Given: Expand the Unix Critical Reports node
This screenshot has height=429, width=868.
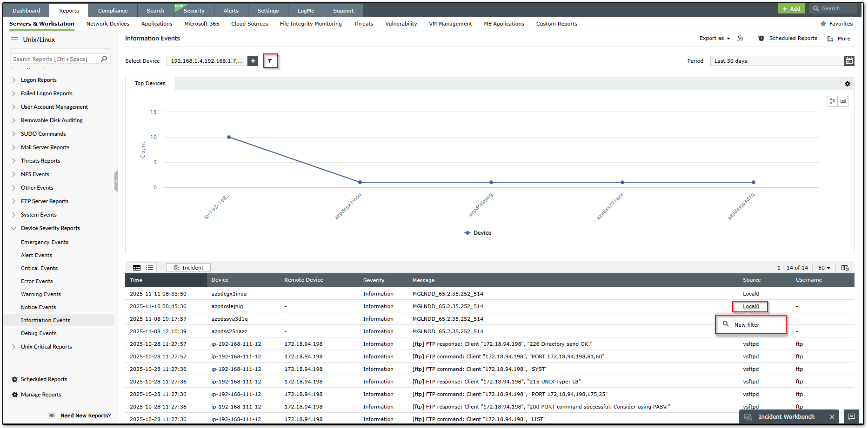Looking at the screenshot, I should pos(13,347).
